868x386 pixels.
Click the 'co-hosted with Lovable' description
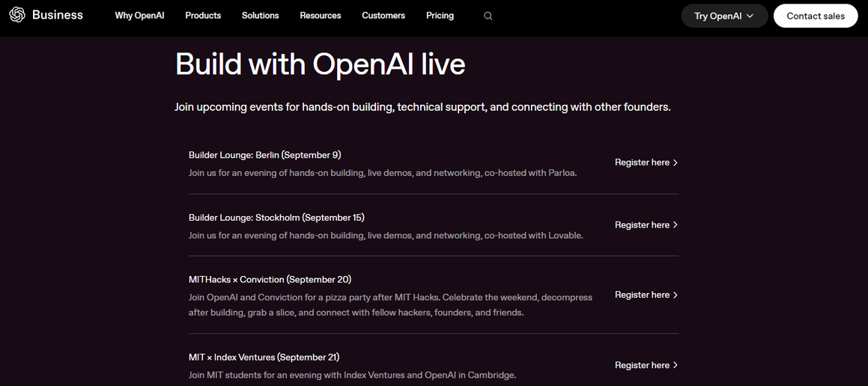(x=386, y=236)
